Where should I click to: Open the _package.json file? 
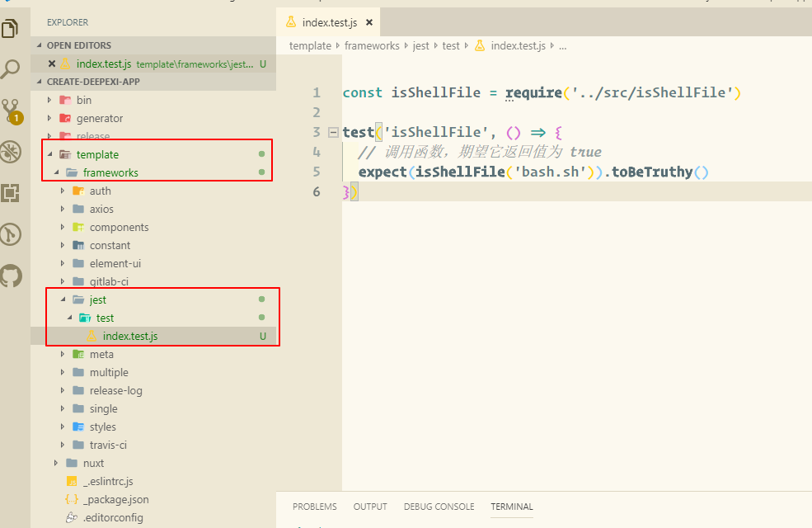pos(115,499)
